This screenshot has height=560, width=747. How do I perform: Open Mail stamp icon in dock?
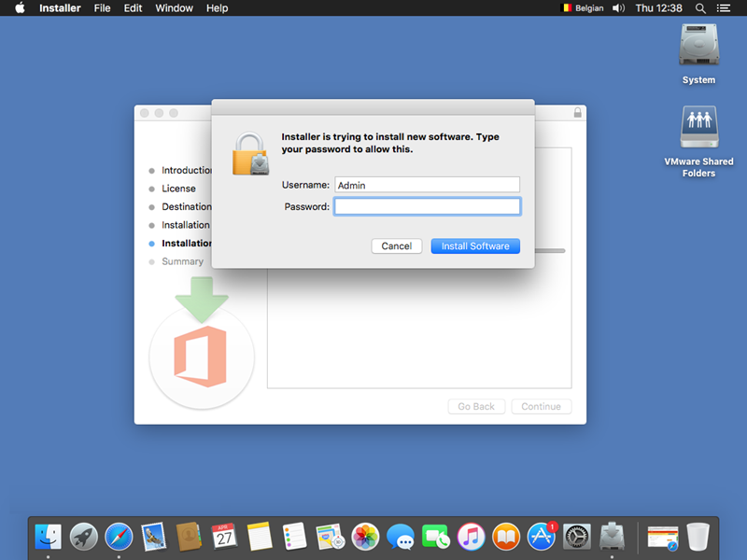coord(154,537)
